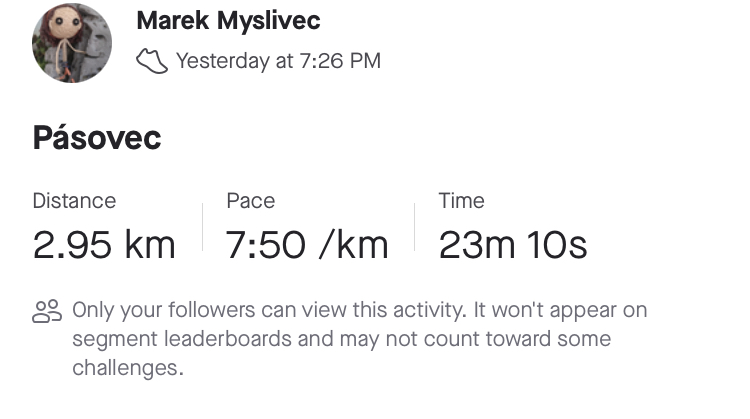
Task: Click the doll's face in the avatar
Action: [x=67, y=22]
